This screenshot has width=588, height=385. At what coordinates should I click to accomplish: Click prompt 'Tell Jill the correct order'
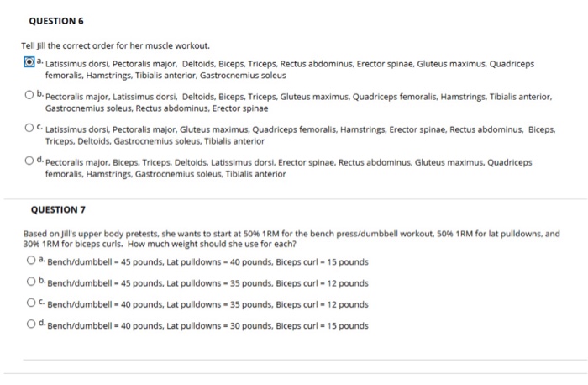pos(116,45)
